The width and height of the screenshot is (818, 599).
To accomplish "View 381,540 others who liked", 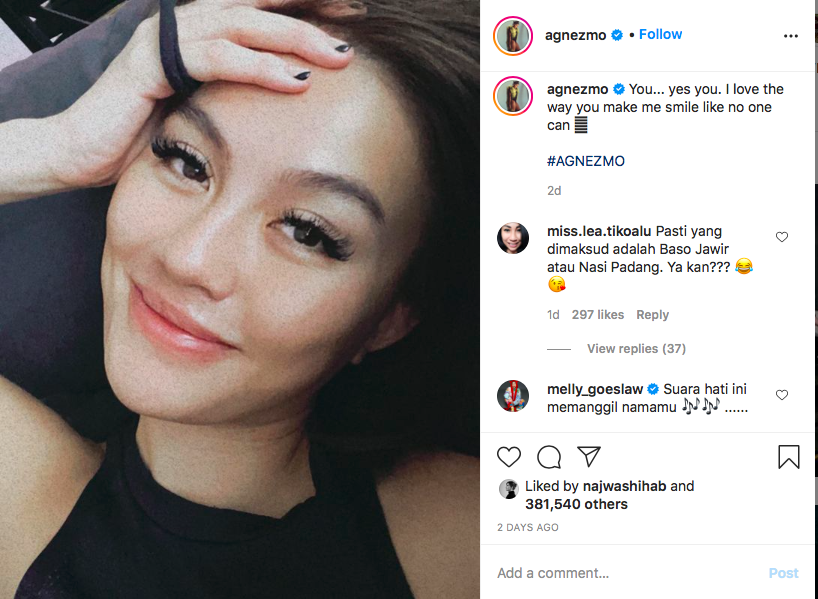I will click(x=576, y=504).
